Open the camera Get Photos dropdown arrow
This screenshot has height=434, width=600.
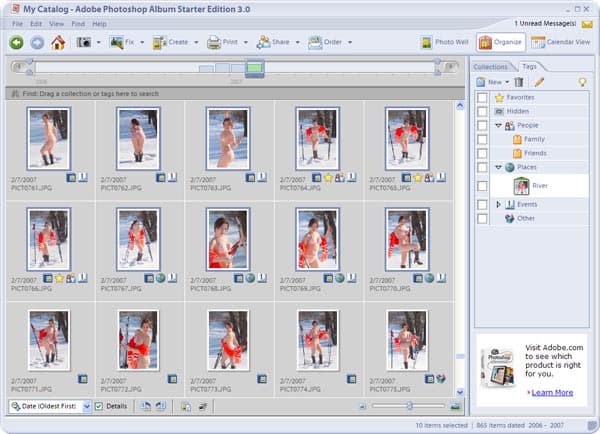[98, 42]
